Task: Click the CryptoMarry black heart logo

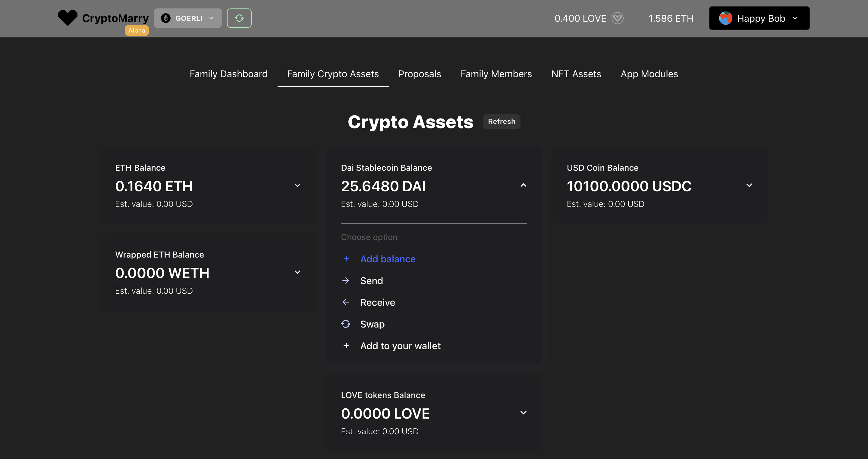Action: point(68,18)
